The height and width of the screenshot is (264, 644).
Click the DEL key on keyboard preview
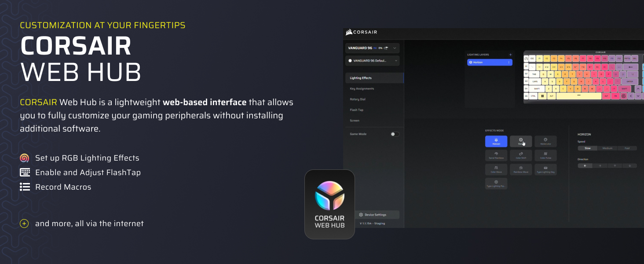point(635,59)
